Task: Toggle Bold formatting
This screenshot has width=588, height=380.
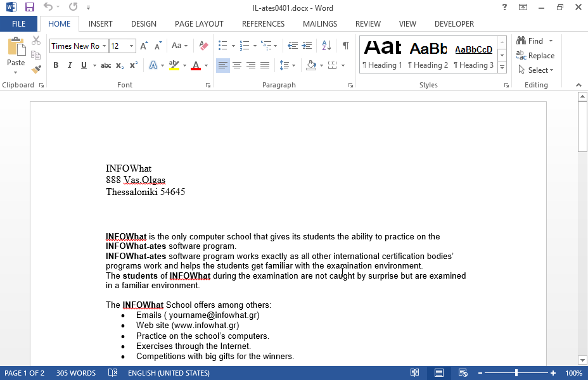Action: click(x=56, y=66)
